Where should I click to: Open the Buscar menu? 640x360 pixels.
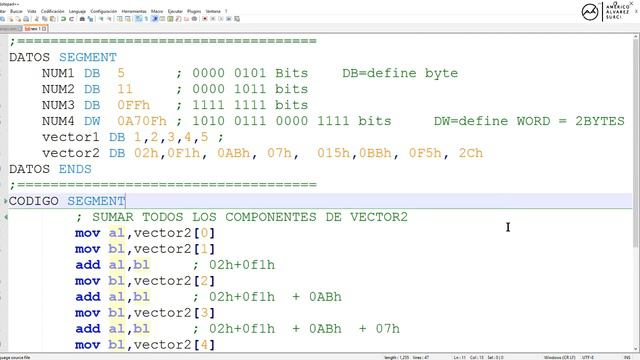coord(16,11)
